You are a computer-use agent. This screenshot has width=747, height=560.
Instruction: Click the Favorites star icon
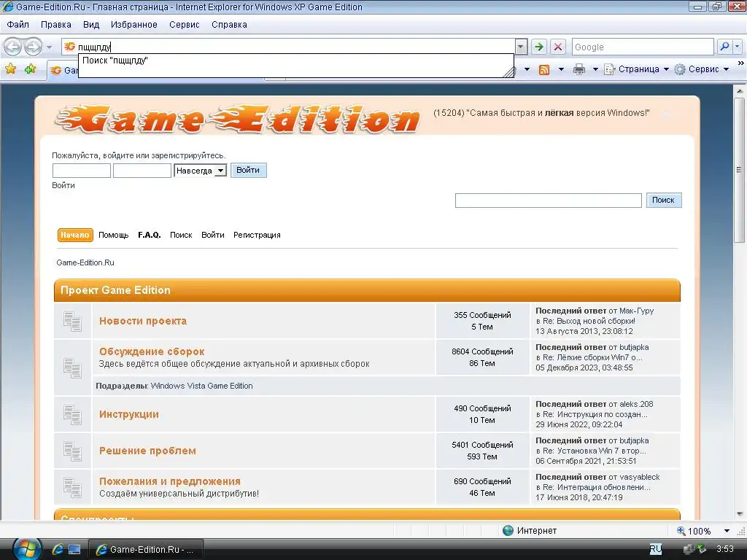[10, 69]
